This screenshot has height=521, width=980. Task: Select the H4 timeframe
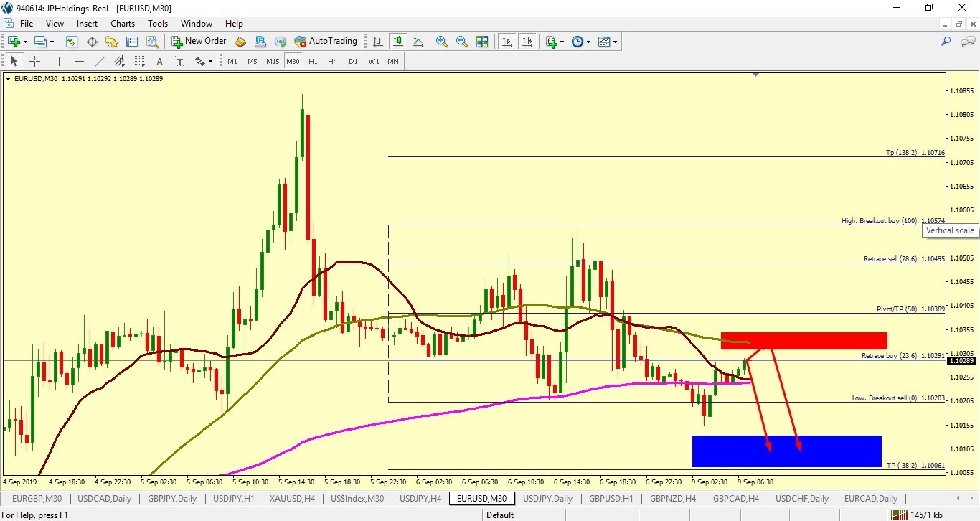pos(333,61)
